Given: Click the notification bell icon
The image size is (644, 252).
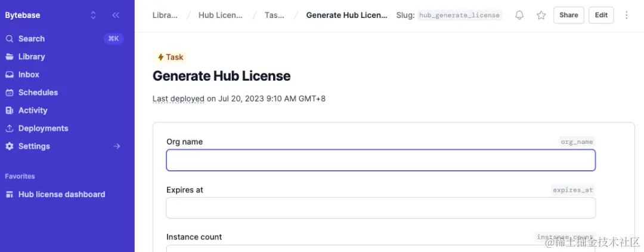Looking at the screenshot, I should [519, 15].
